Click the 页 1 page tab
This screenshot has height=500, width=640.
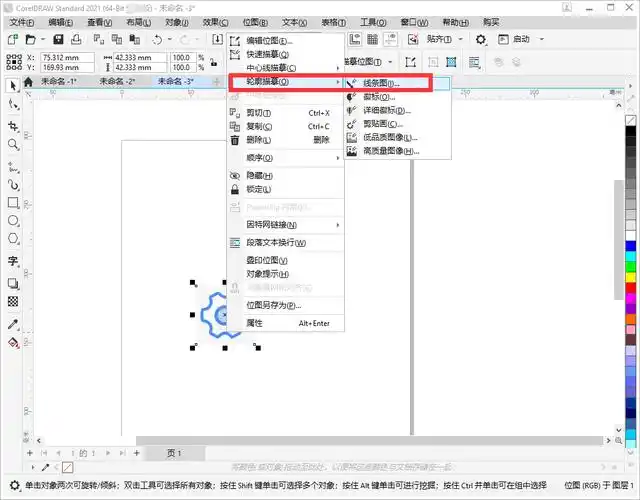coord(174,453)
